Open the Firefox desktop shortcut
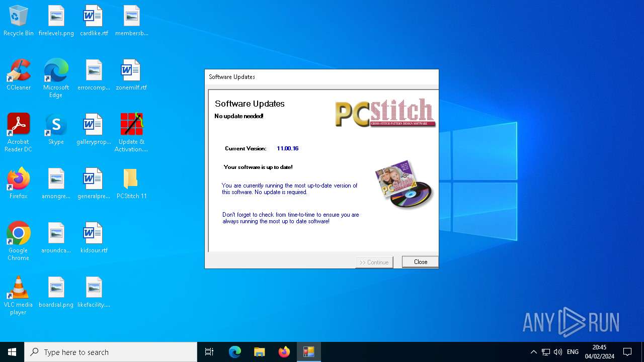Viewport: 644px width, 362px height. click(x=19, y=184)
